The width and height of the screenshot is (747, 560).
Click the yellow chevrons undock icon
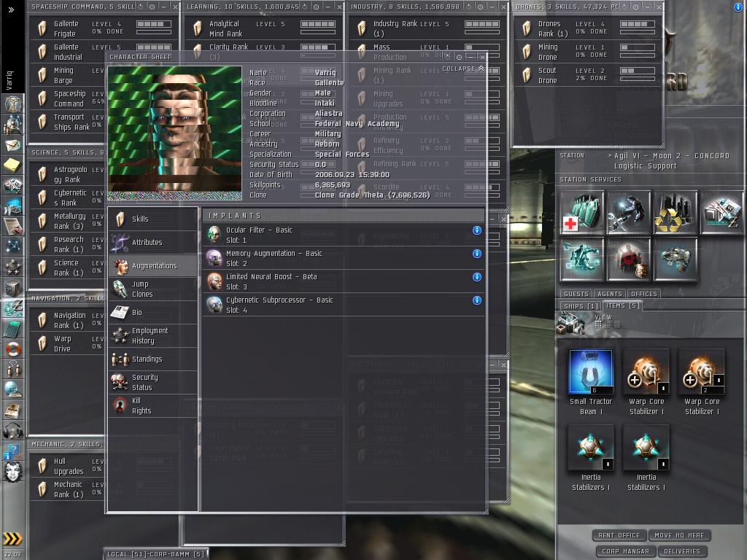coord(12,539)
